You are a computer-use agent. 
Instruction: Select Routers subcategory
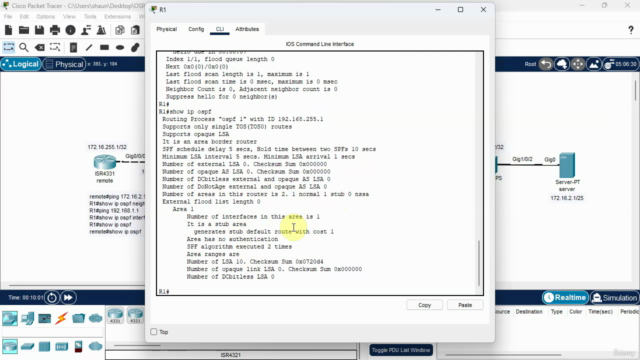click(x=10, y=347)
